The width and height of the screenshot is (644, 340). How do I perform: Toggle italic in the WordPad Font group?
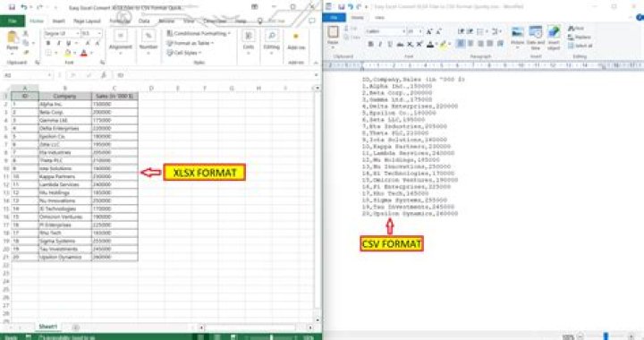point(380,44)
